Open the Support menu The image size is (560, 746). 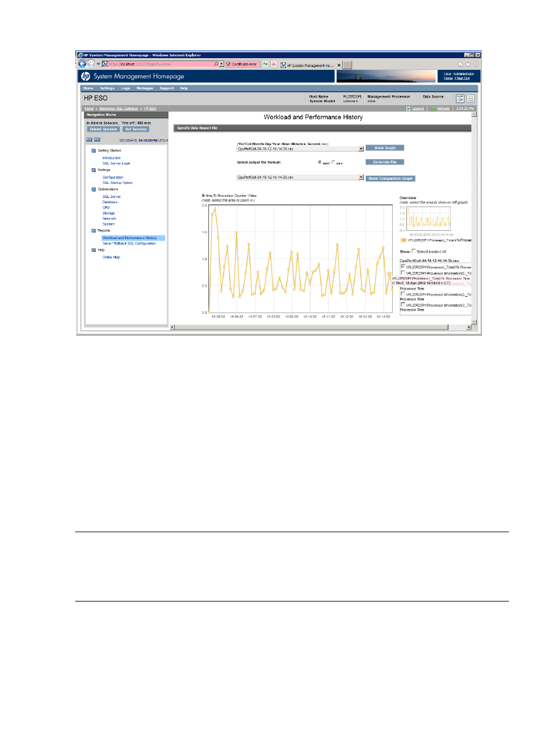167,88
